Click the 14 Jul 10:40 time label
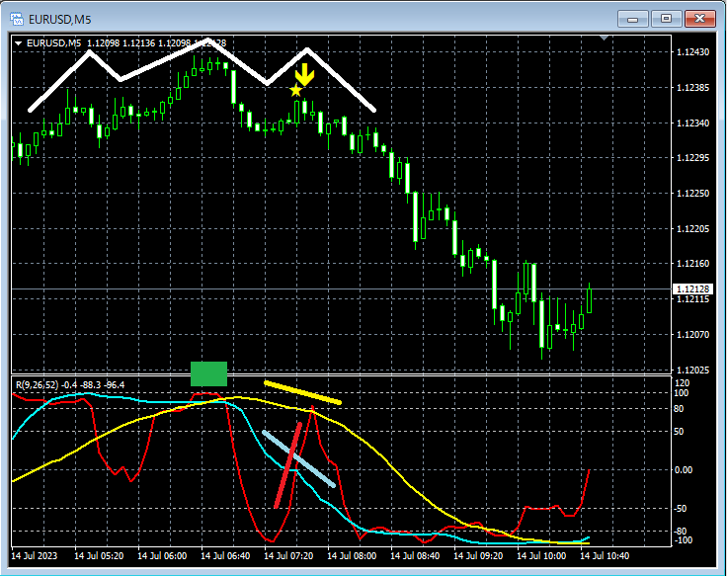Viewport: 728px width, 576px height. pyautogui.click(x=605, y=556)
